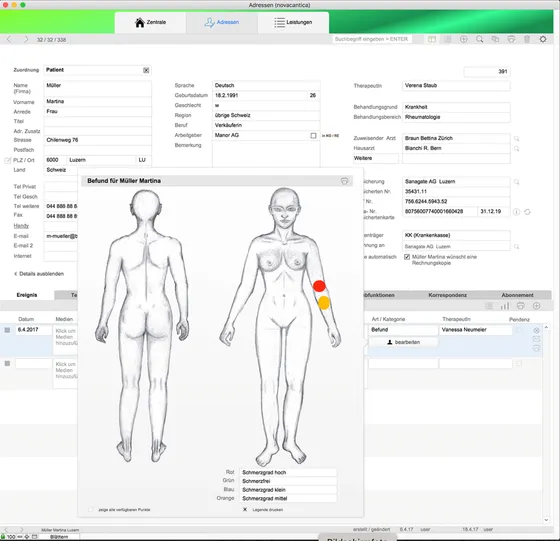Screen dimensions: 560x541
Task: Switch to Korrespondenz tab
Action: click(447, 295)
